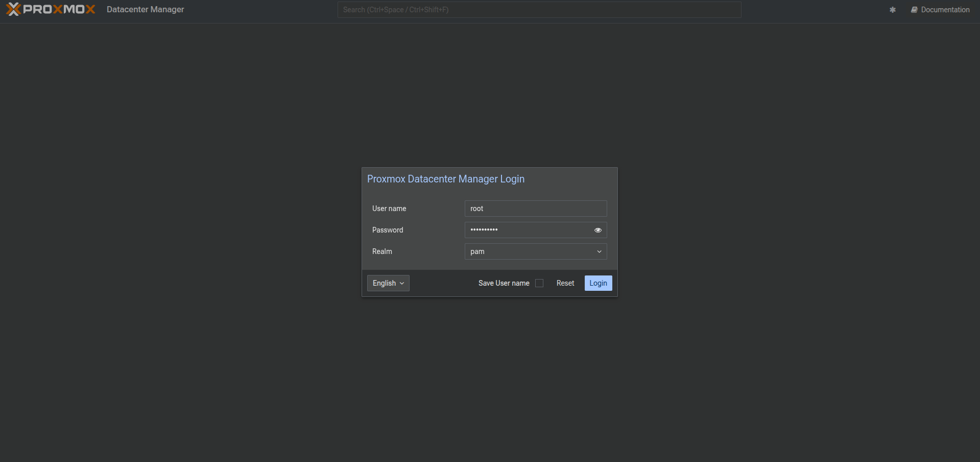Screen dimensions: 980x462
Task: Click the Save User name label
Action: pyautogui.click(x=504, y=283)
